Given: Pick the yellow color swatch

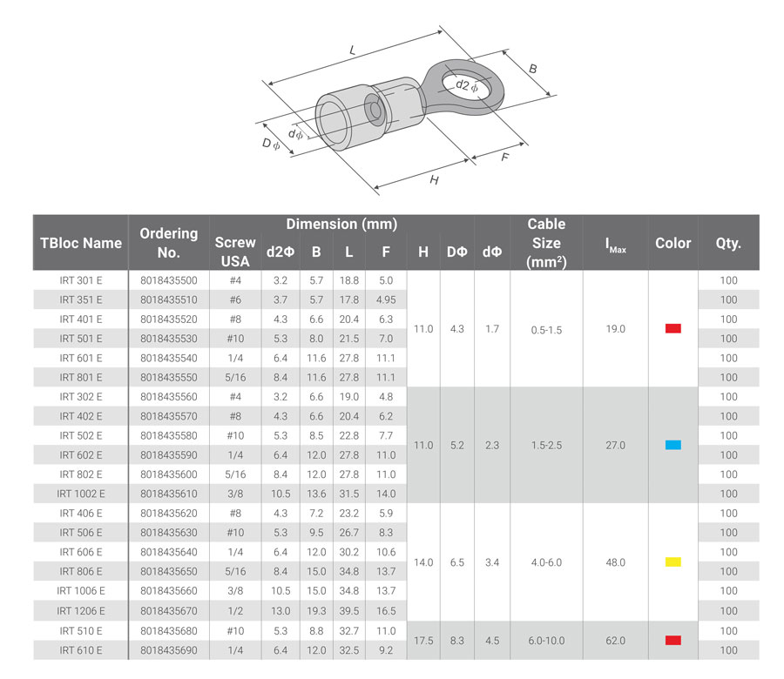Looking at the screenshot, I should coord(672,562).
